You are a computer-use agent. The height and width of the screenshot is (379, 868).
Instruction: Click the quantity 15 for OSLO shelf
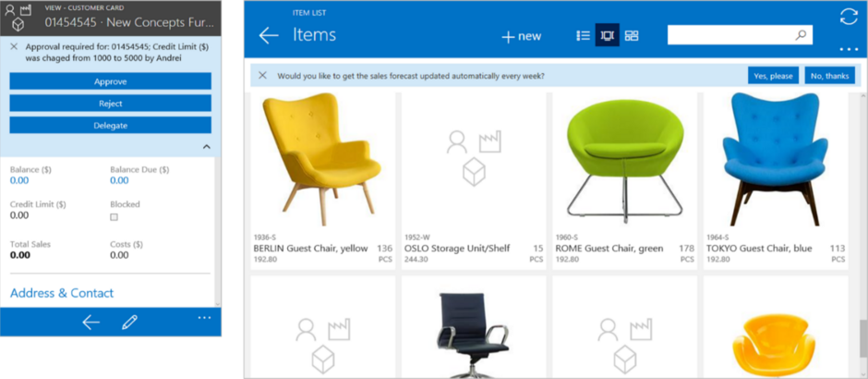tap(538, 249)
